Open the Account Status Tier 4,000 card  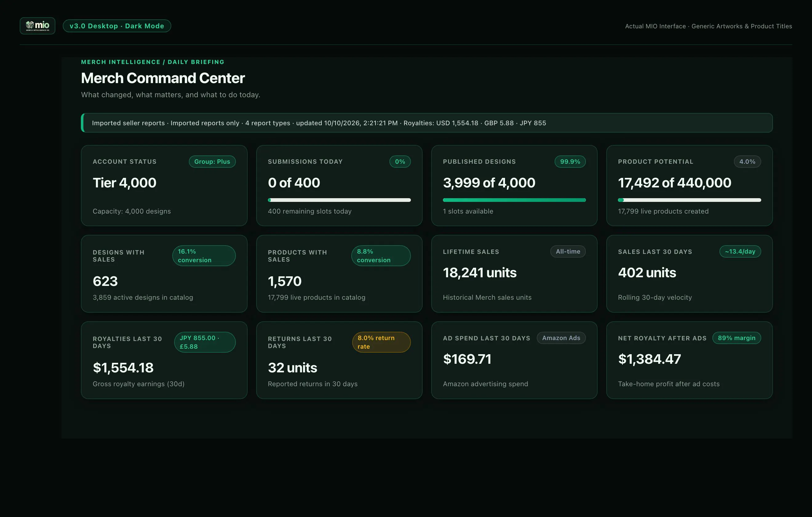pos(164,186)
